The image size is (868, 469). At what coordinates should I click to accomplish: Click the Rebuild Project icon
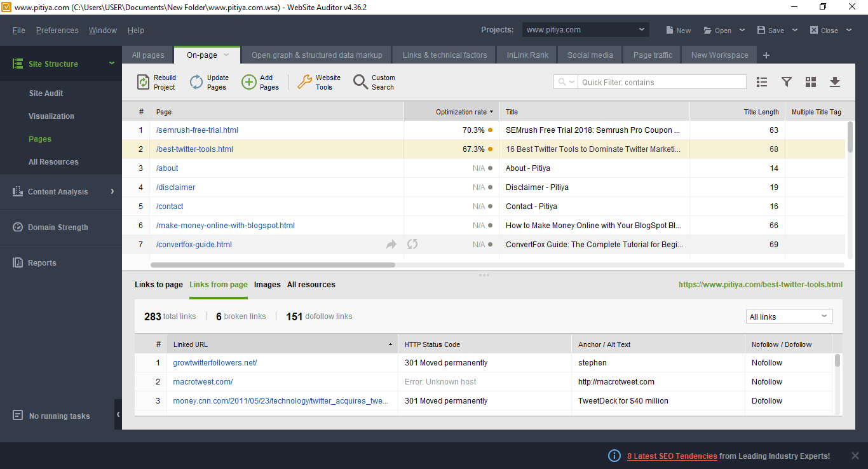(x=144, y=82)
